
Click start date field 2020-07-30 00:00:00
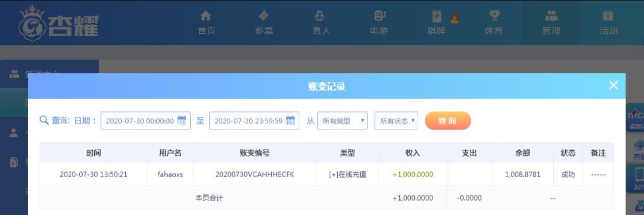click(145, 121)
